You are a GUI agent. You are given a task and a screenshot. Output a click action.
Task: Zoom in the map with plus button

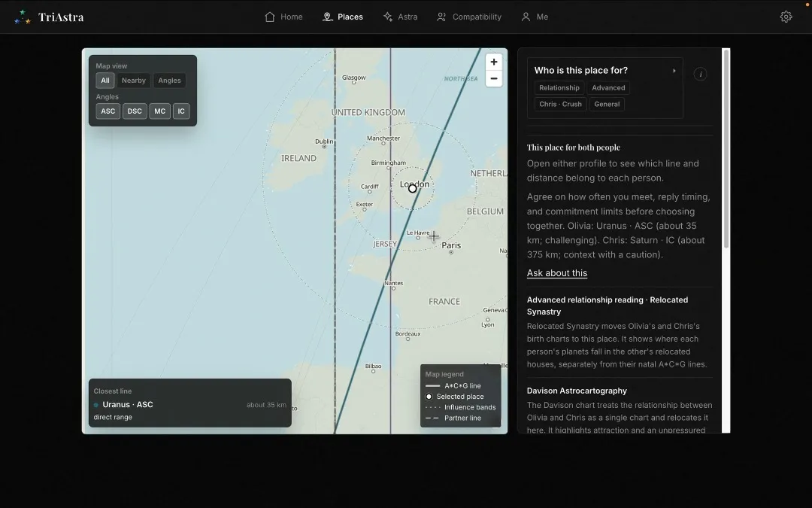(493, 62)
